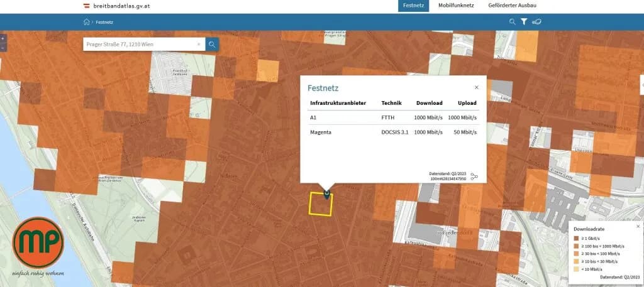This screenshot has height=287, width=644.
Task: Zoom out the map with minus button
Action: [3, 48]
